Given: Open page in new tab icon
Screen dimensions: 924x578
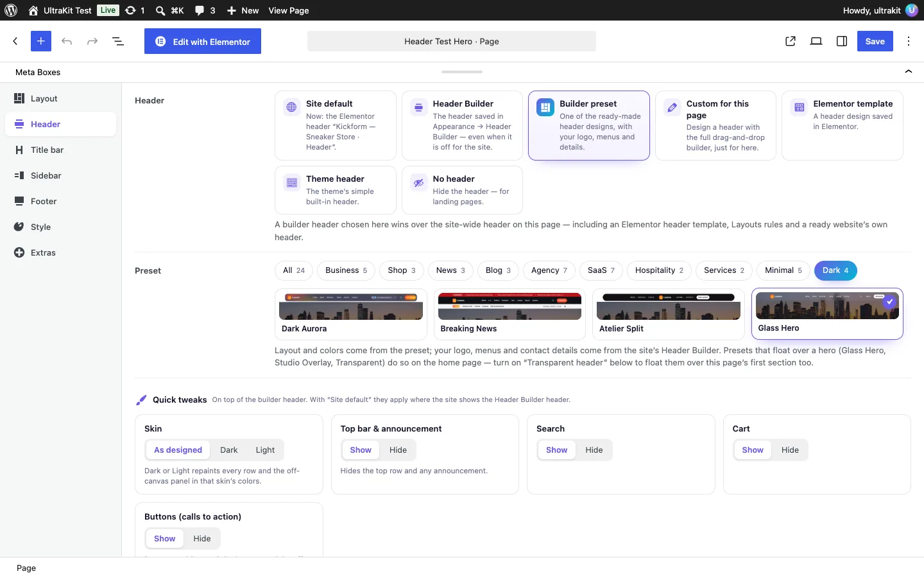Looking at the screenshot, I should pos(791,41).
